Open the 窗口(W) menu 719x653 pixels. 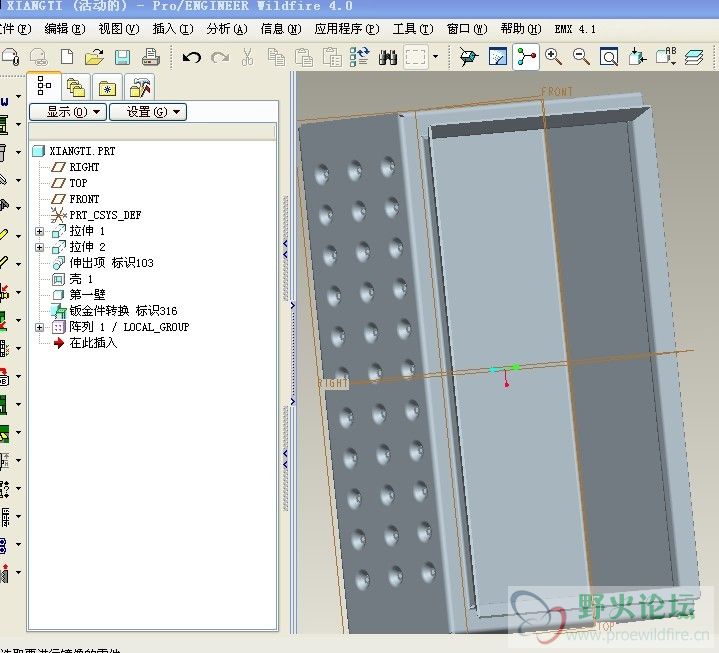point(467,29)
